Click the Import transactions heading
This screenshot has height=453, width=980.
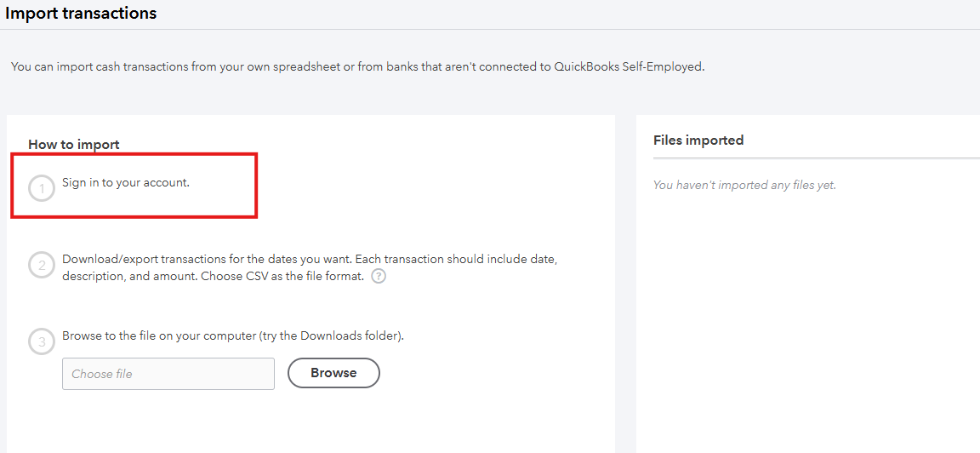(x=81, y=13)
